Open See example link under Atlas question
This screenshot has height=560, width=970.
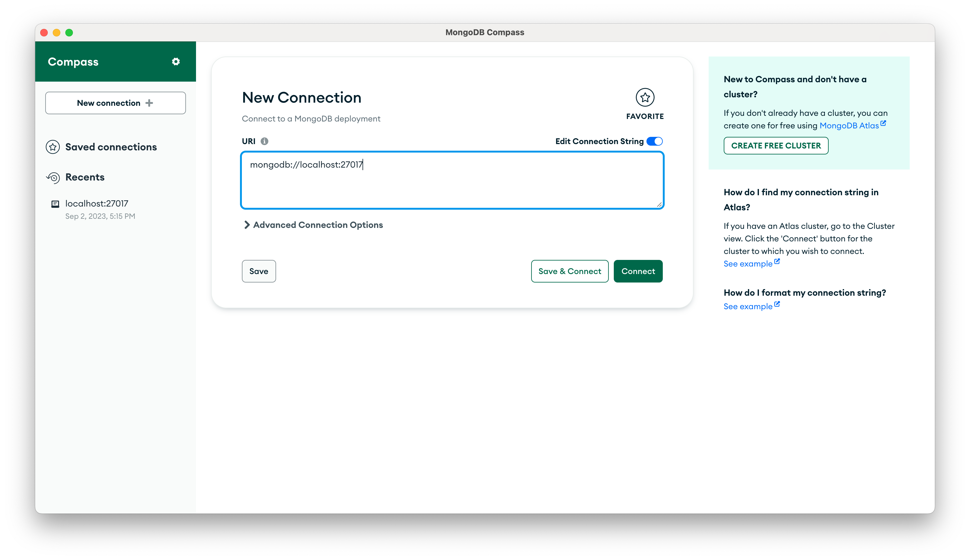pos(748,264)
